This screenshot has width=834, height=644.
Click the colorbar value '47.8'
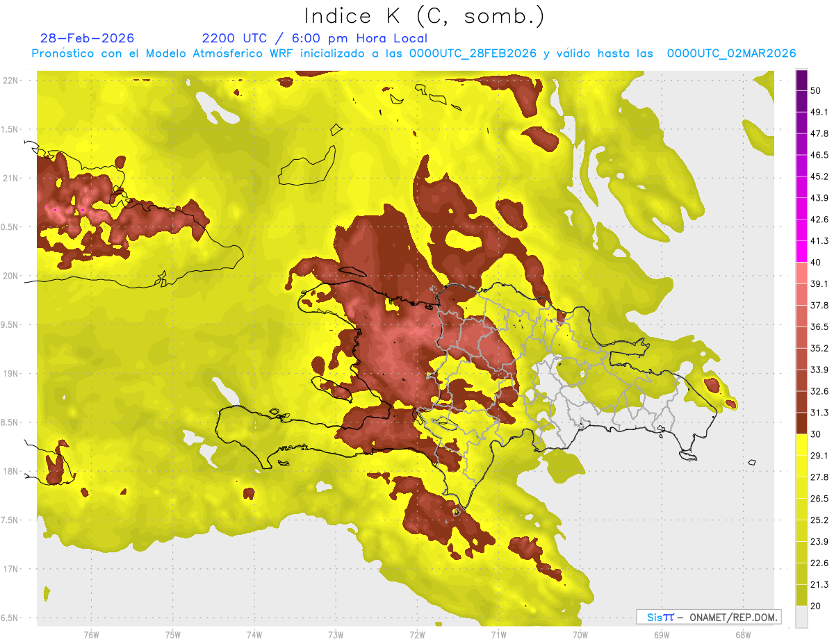(819, 133)
